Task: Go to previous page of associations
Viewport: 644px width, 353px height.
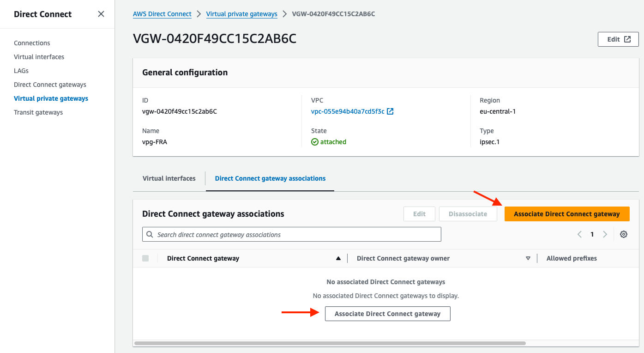Action: [579, 234]
